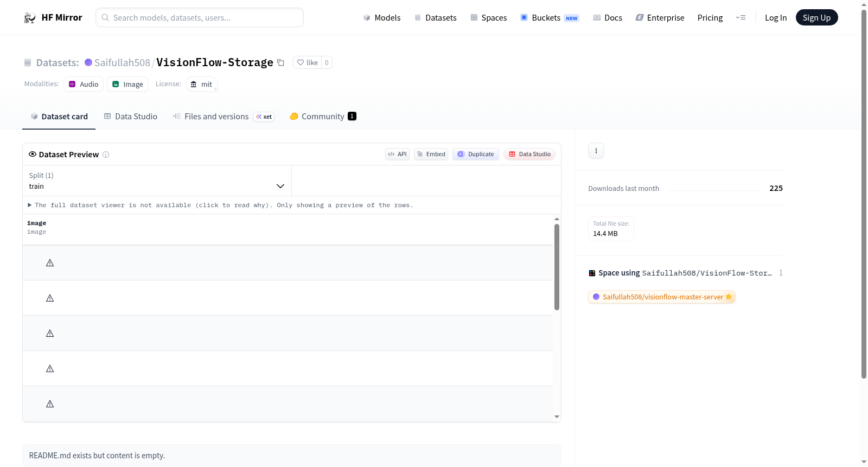Screen dimensions: 868x467
Task: Click the owner avatar beside Saifullah508
Action: coord(88,62)
